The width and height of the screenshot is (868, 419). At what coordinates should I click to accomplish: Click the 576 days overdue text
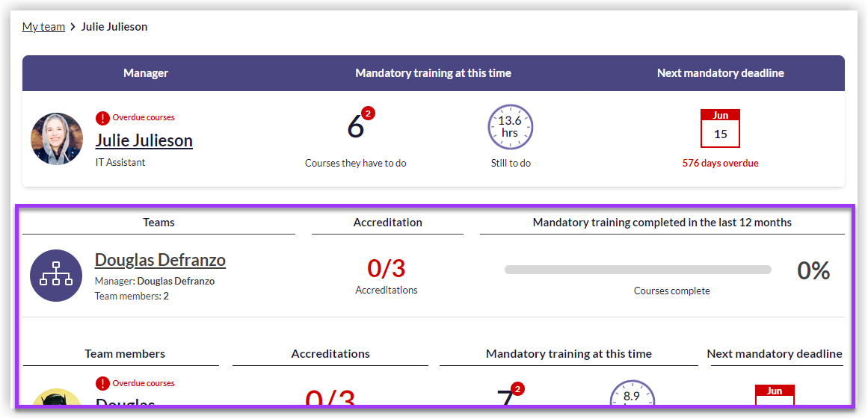(x=720, y=163)
